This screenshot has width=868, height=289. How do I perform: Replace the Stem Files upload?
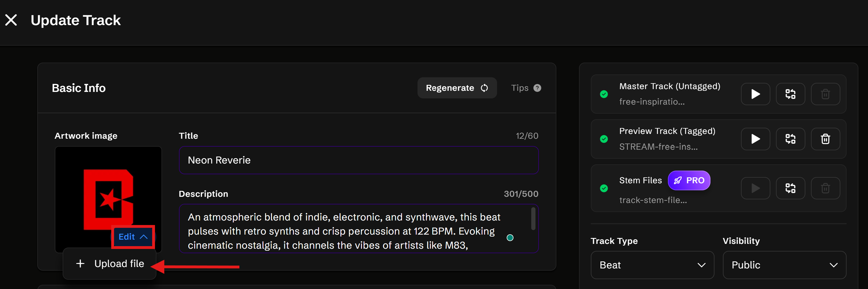click(x=790, y=188)
